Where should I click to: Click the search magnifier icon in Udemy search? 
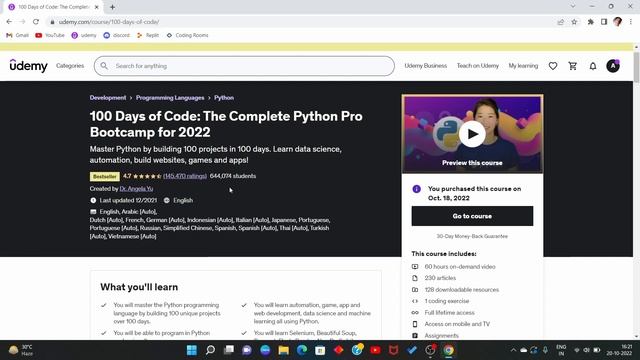(x=104, y=66)
